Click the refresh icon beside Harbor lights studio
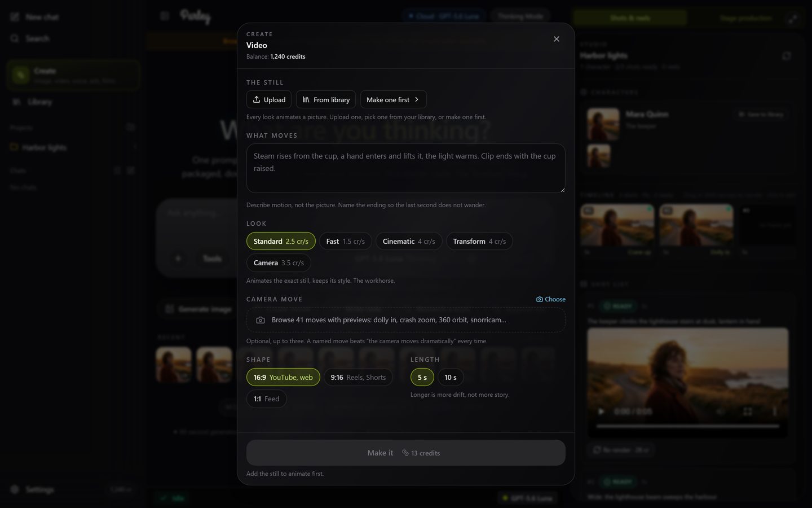 [787, 55]
